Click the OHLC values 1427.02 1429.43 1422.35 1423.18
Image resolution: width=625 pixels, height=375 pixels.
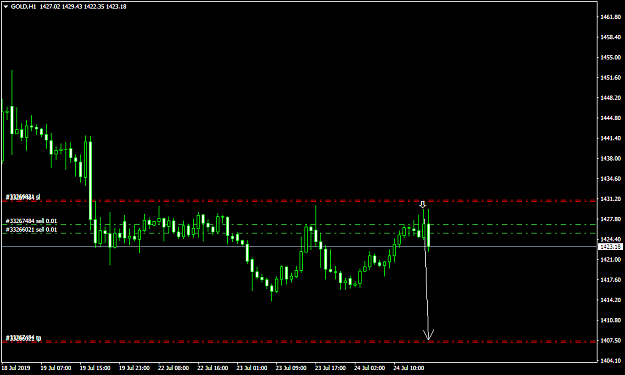[83, 7]
